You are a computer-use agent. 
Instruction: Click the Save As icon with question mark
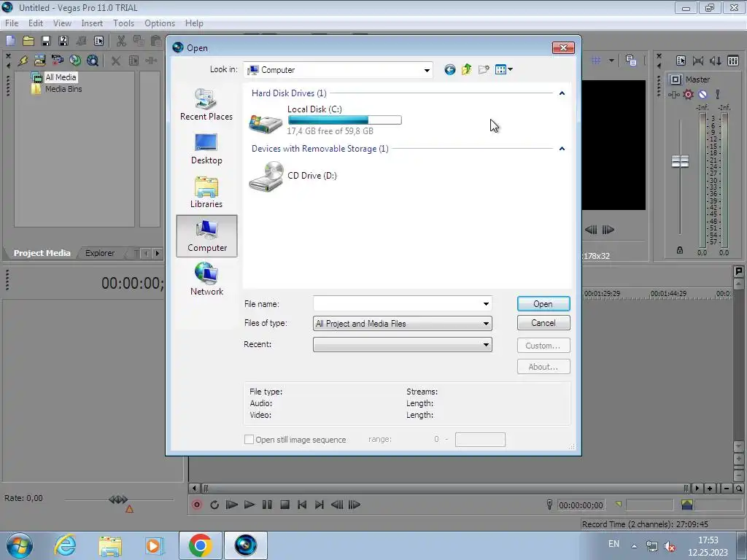(x=63, y=41)
